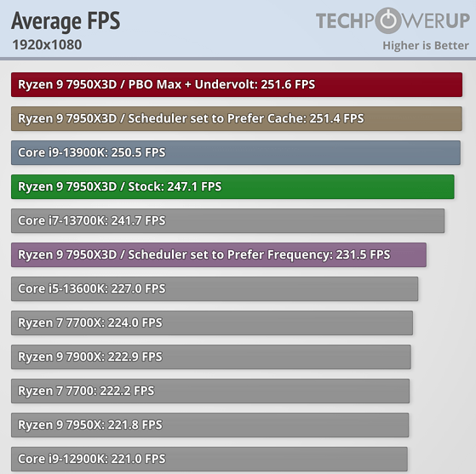Screen dimensions: 476x474
Task: Click the purple Prefer Frequency bar
Action: tap(219, 254)
